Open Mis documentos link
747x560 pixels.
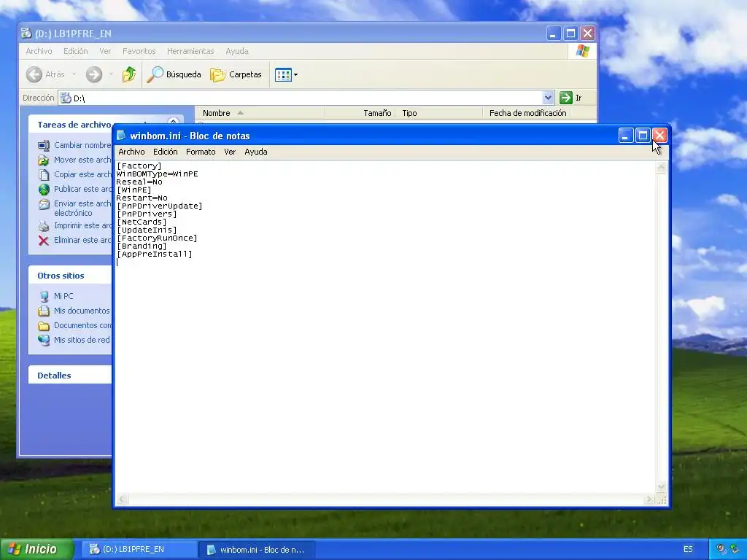tap(82, 311)
